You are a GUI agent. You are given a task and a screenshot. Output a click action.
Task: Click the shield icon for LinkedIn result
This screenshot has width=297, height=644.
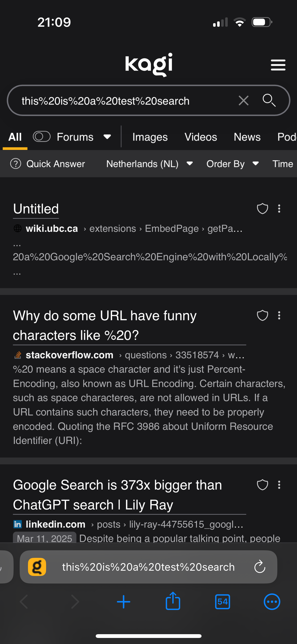click(262, 485)
